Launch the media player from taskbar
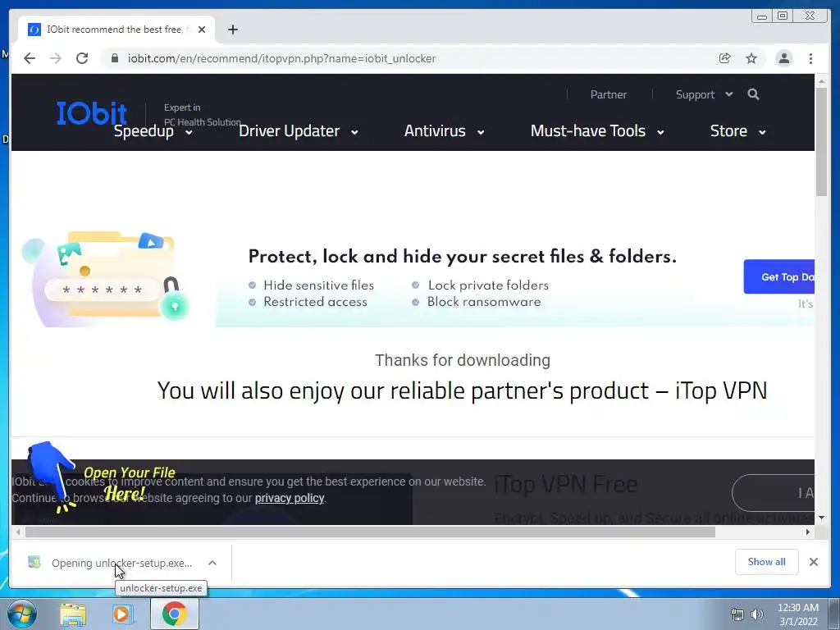The width and height of the screenshot is (840, 630). (x=121, y=614)
